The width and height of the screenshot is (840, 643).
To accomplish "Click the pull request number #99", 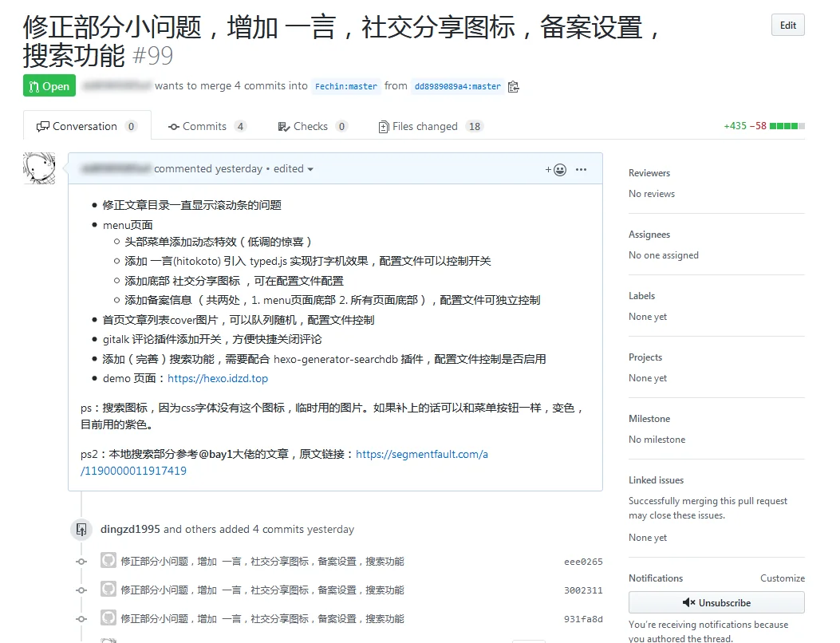I will [152, 56].
